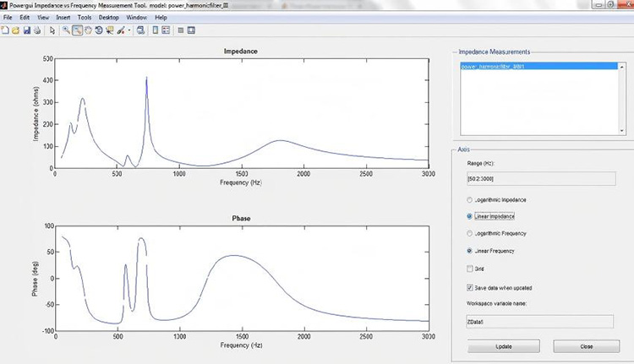Open the Desktop menu
Screen dimensions: 634x364
point(109,18)
